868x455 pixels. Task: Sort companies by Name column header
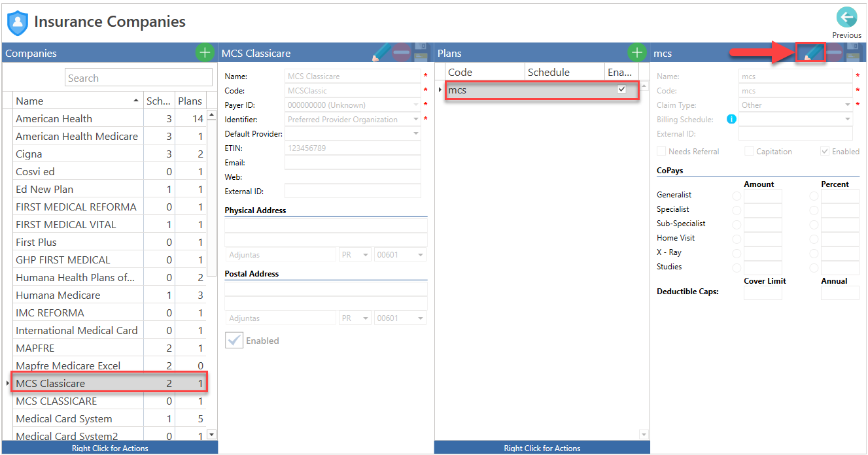point(78,101)
